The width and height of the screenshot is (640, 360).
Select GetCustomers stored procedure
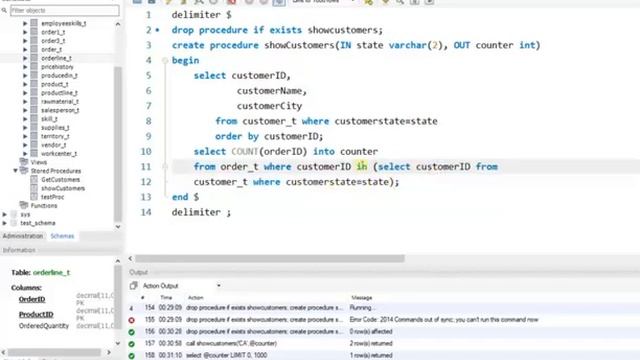coord(60,180)
